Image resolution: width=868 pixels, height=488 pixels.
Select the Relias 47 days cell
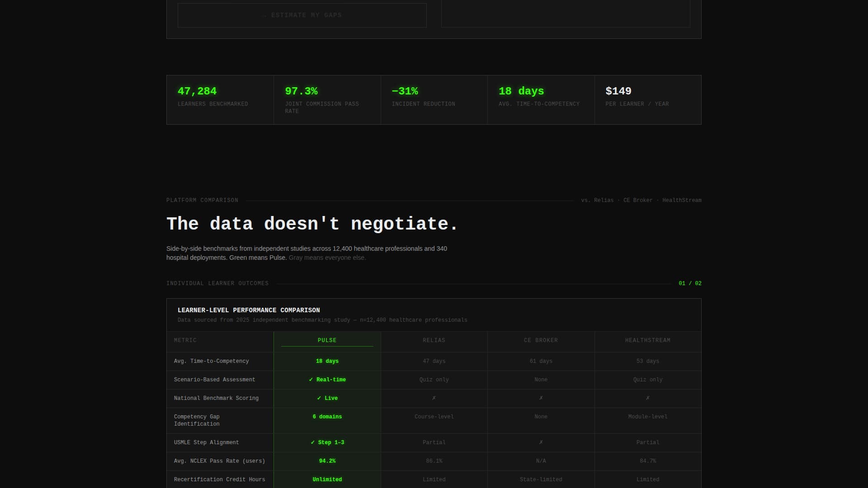[x=434, y=361]
